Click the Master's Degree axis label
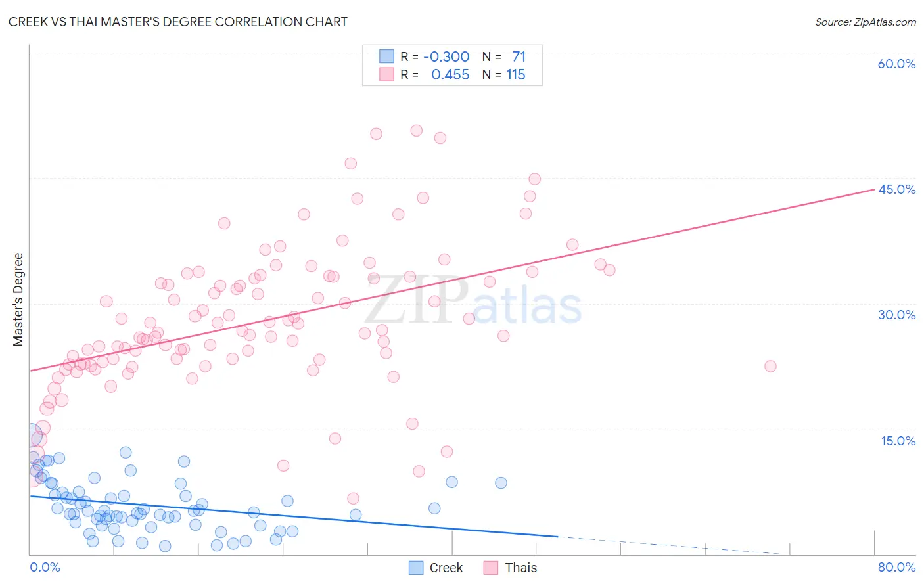The height and width of the screenshot is (586, 924). [18, 300]
